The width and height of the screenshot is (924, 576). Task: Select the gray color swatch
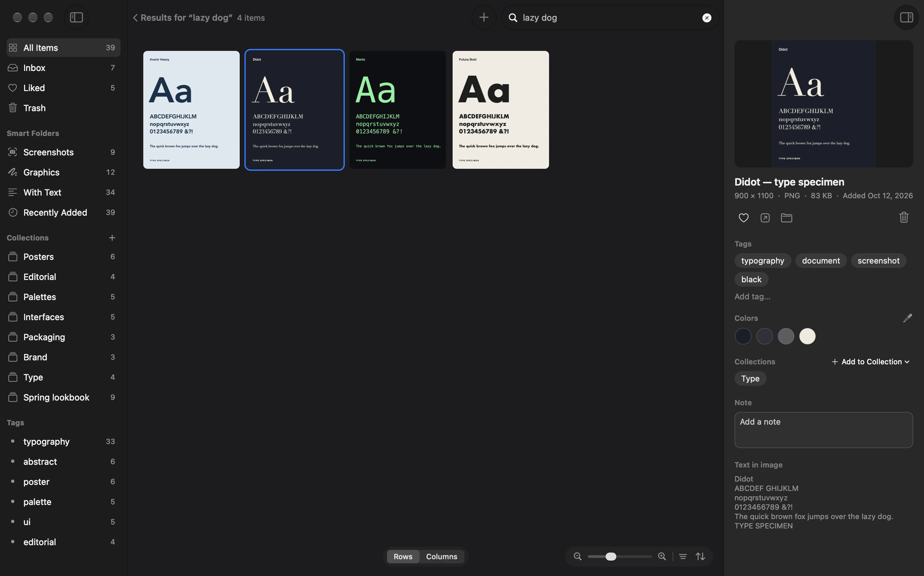(786, 336)
